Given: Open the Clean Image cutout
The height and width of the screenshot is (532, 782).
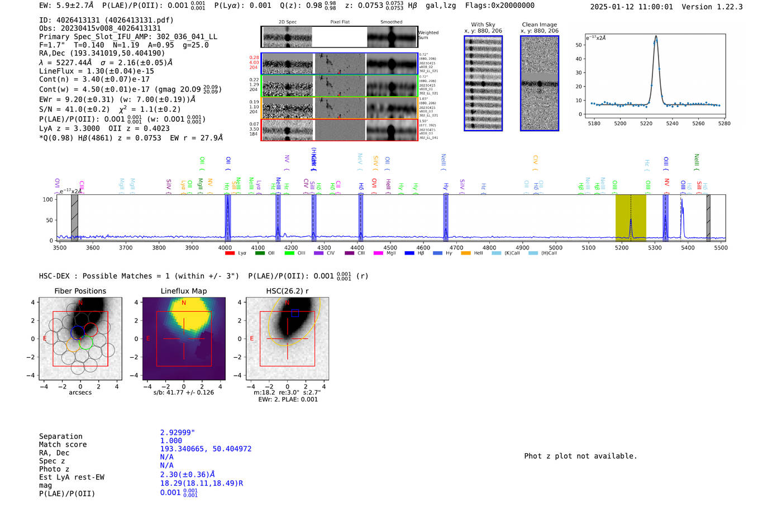Looking at the screenshot, I should (540, 83).
